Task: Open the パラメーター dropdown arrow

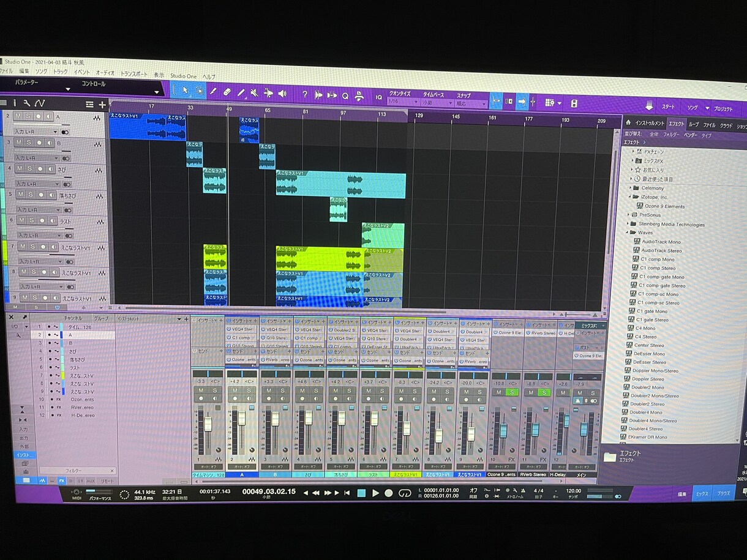Action: pos(68,89)
